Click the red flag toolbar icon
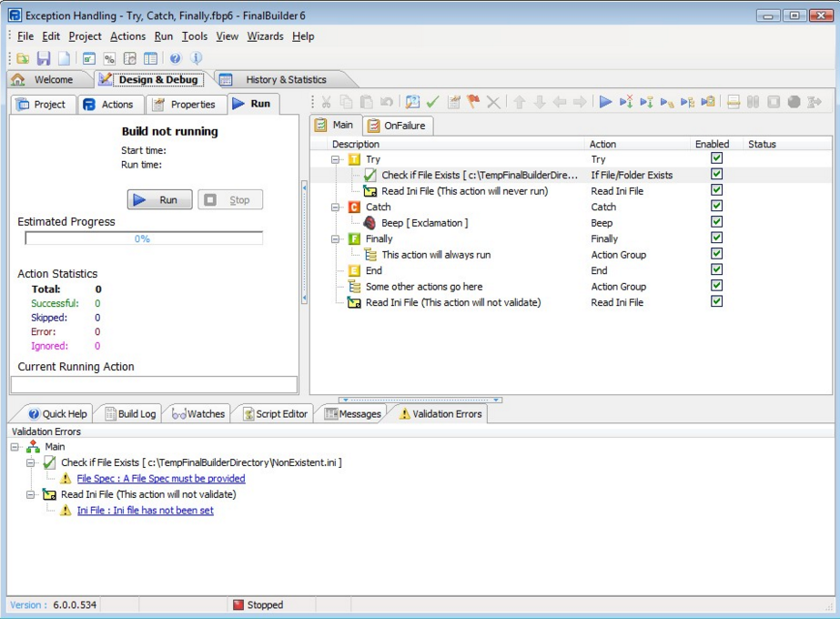The width and height of the screenshot is (840, 619). [x=473, y=102]
